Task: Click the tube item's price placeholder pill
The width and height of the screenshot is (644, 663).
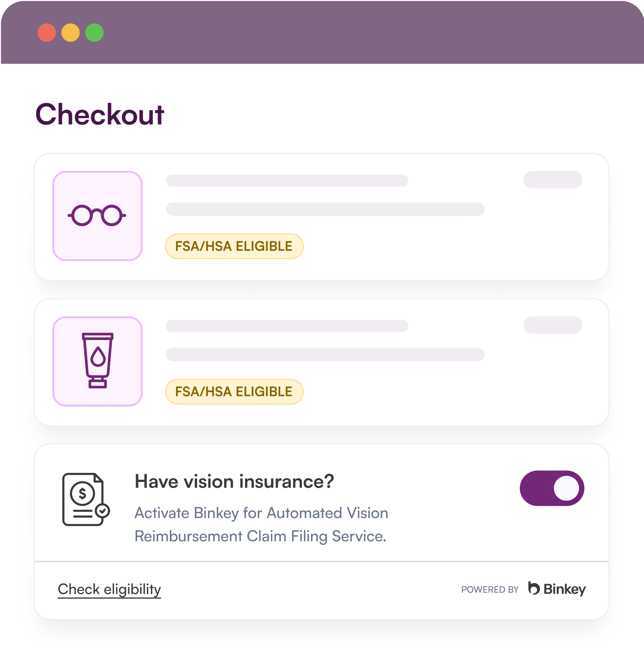Action: pyautogui.click(x=553, y=325)
